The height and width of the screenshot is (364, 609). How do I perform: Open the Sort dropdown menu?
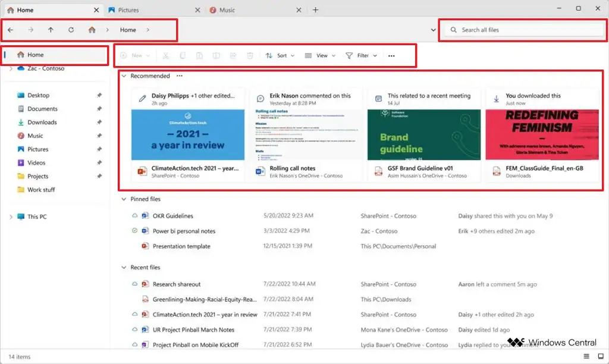tap(280, 55)
